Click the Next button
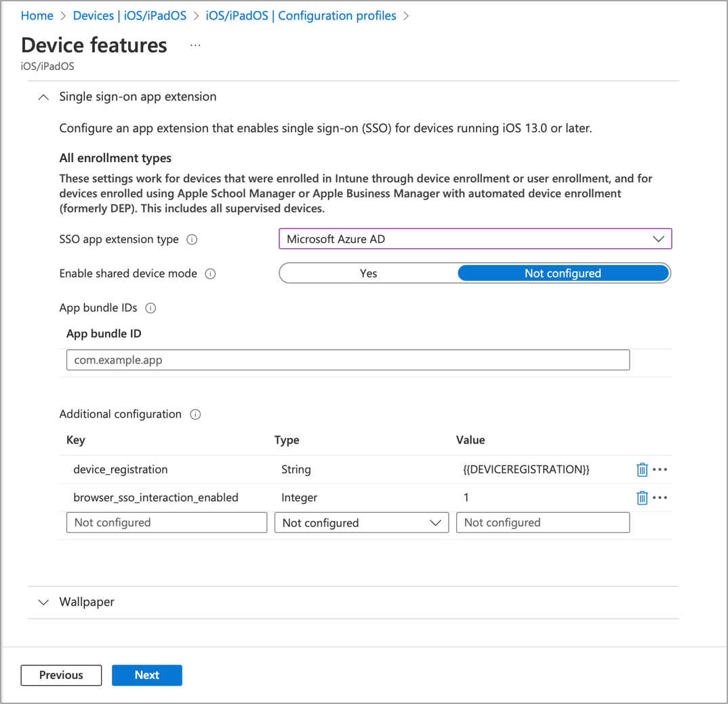Image resolution: width=728 pixels, height=704 pixels. (147, 675)
